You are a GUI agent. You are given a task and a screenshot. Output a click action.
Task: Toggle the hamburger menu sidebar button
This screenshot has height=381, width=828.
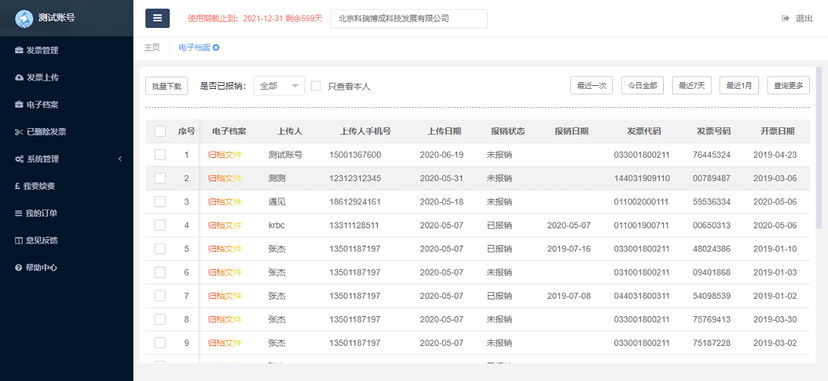pos(157,18)
